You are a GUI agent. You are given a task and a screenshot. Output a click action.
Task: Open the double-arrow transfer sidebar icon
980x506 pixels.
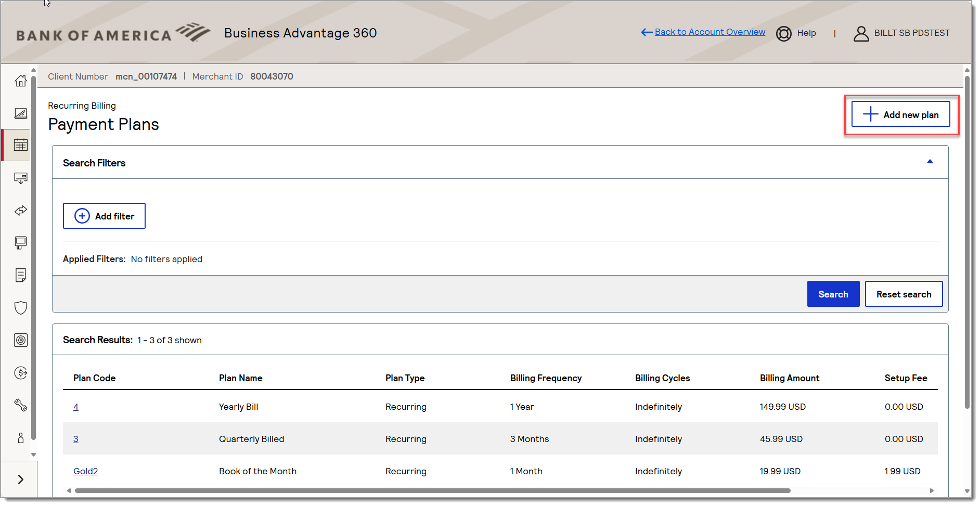(21, 211)
